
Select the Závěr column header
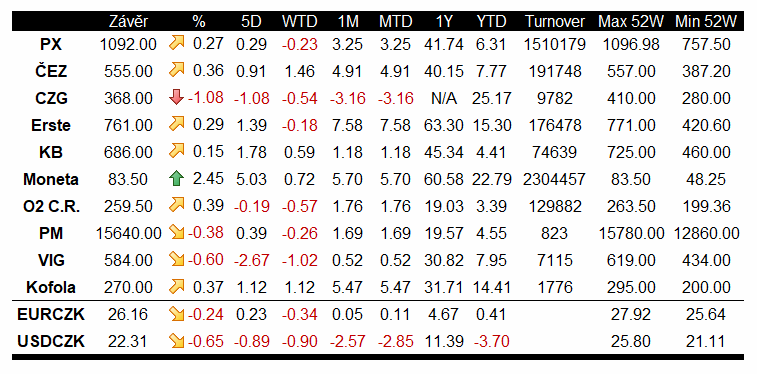coord(128,22)
